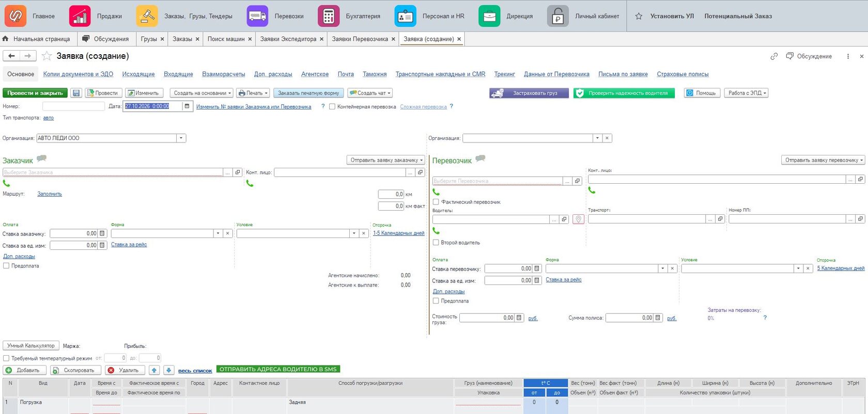Click the favorite star next to Заявка (создание)
Screen dimensions: 868x414
coord(47,56)
